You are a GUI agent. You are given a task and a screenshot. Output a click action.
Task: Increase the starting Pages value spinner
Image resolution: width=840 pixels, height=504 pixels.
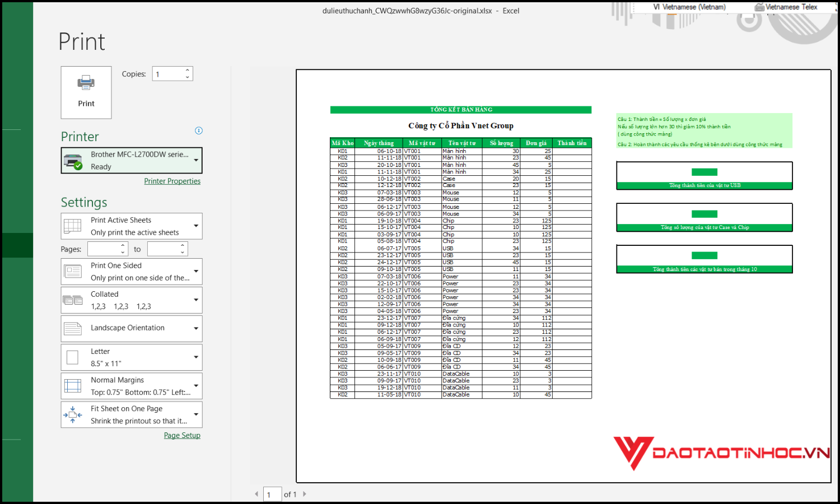(123, 246)
